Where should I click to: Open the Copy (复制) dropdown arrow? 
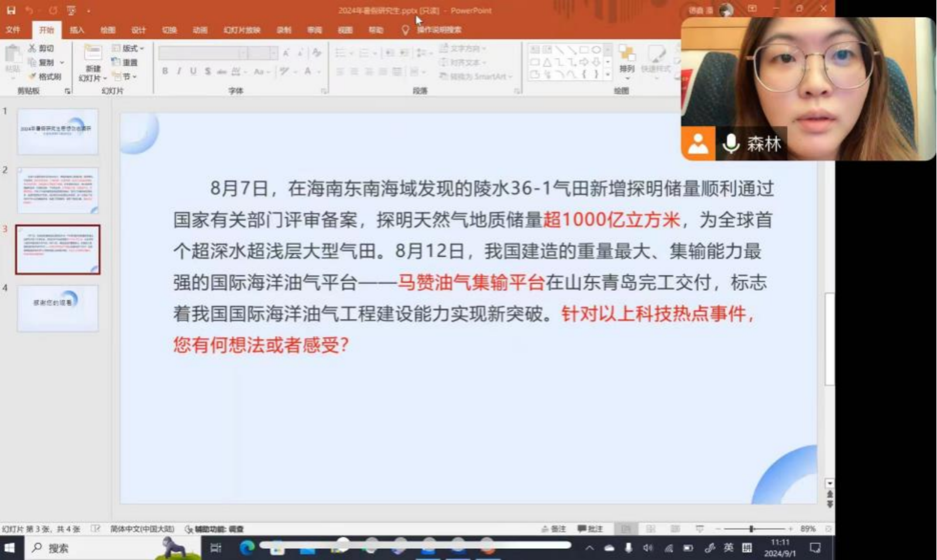coord(62,63)
